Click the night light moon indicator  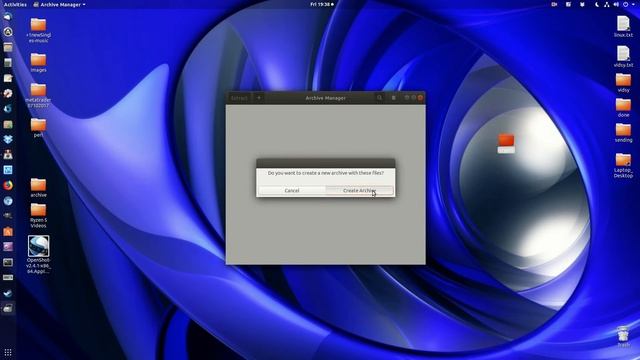coord(596,4)
